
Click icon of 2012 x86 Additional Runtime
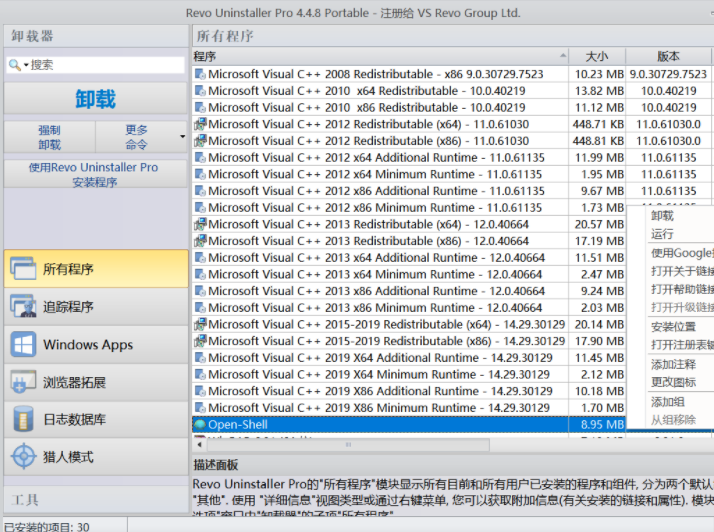tap(200, 191)
